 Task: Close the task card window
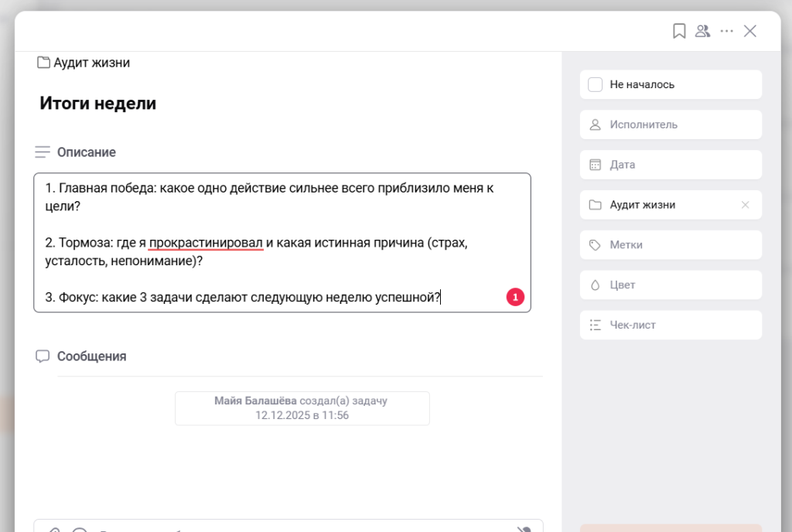point(749,31)
